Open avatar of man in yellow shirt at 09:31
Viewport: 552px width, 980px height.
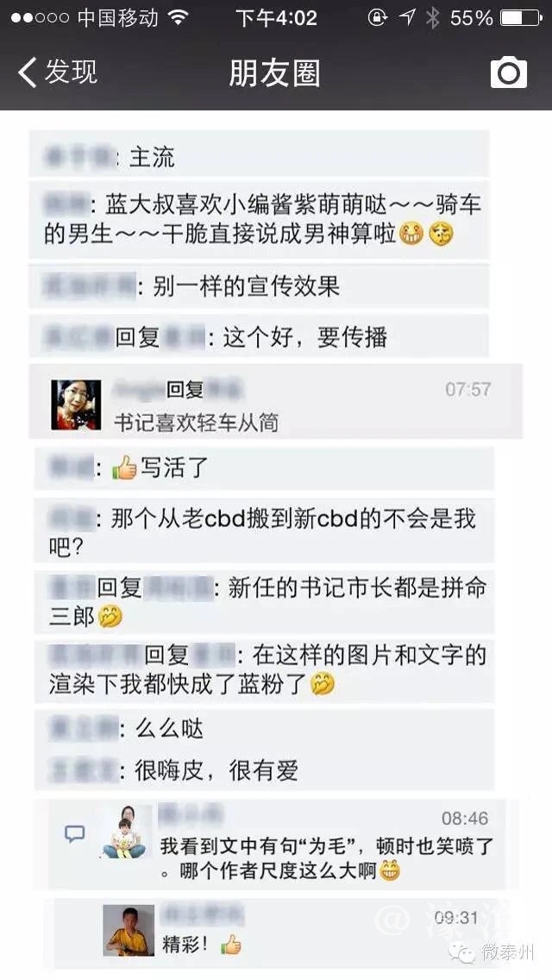tap(129, 931)
